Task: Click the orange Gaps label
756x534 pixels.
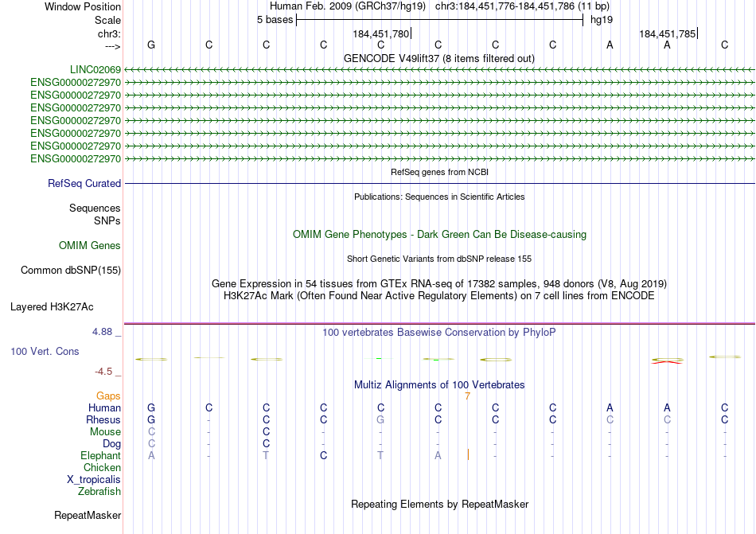Action: [108, 396]
